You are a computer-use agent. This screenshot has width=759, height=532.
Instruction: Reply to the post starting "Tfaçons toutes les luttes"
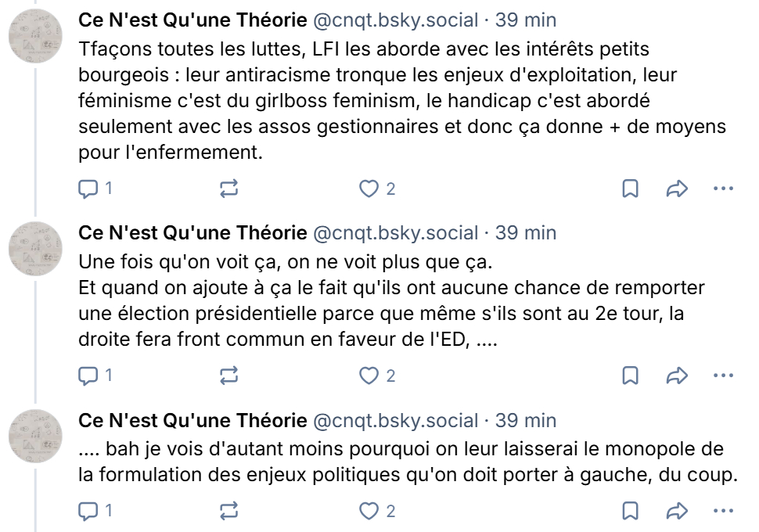point(88,189)
